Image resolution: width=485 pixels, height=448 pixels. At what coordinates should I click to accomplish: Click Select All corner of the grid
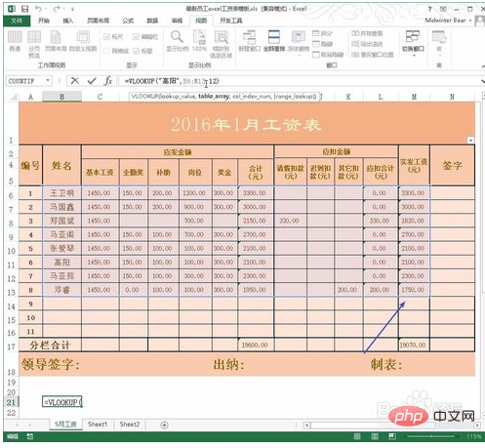click(x=14, y=97)
